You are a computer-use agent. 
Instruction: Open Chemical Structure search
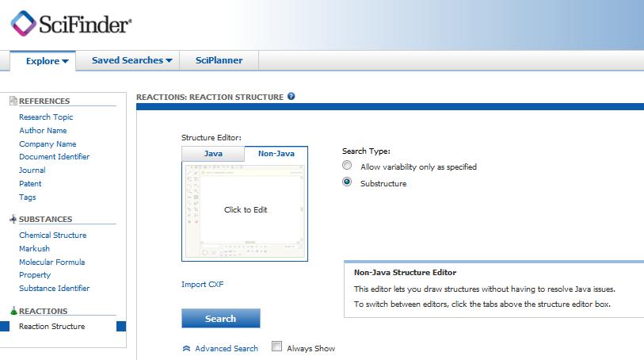52,235
